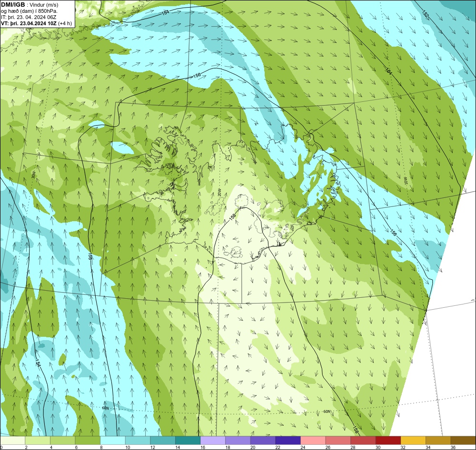The image size is (476, 450).
Task: Click the legend value '4'
Action: click(51, 447)
